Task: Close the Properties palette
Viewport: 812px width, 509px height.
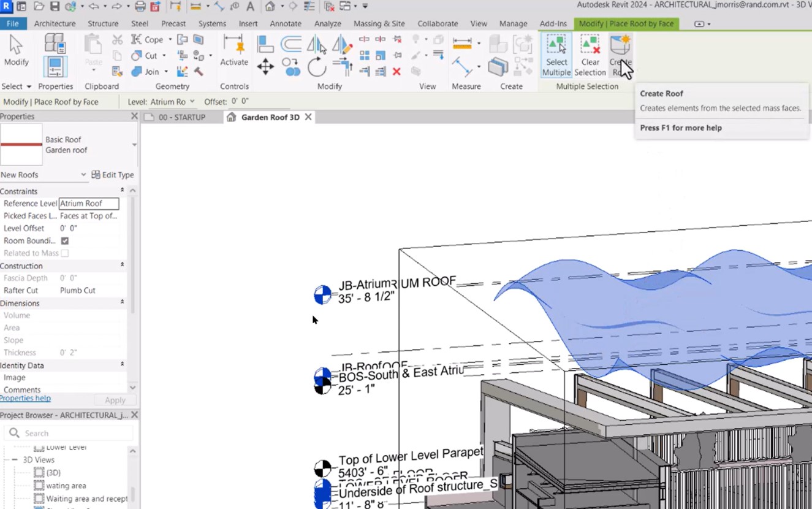Action: [134, 116]
